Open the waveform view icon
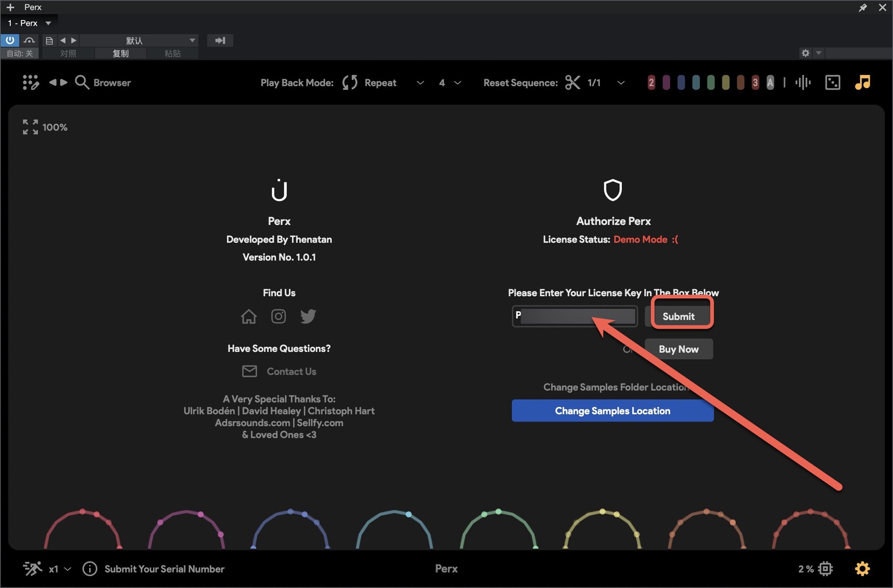Image resolution: width=893 pixels, height=588 pixels. click(x=803, y=83)
